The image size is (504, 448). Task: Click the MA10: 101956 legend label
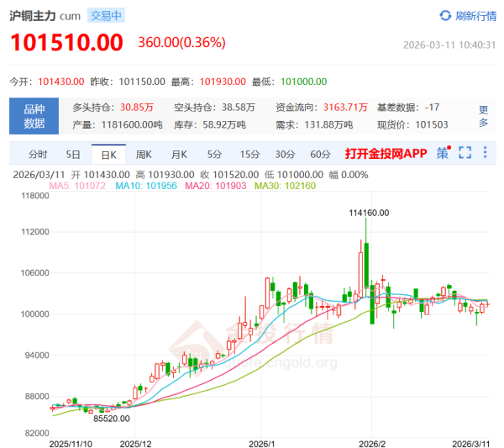pyautogui.click(x=146, y=186)
